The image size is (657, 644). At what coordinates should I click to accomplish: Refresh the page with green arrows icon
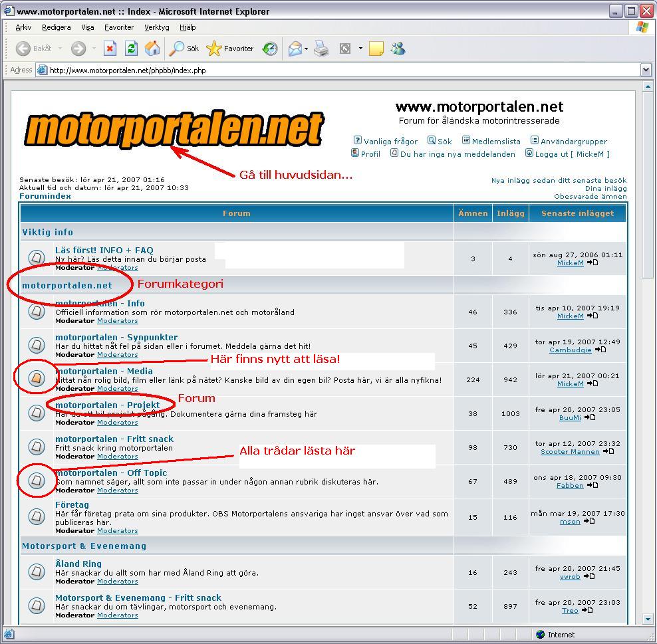[x=131, y=49]
